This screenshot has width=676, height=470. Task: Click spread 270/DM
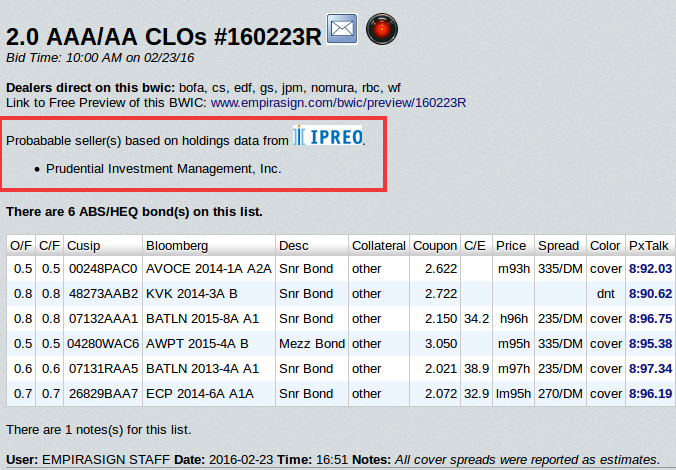pos(560,394)
